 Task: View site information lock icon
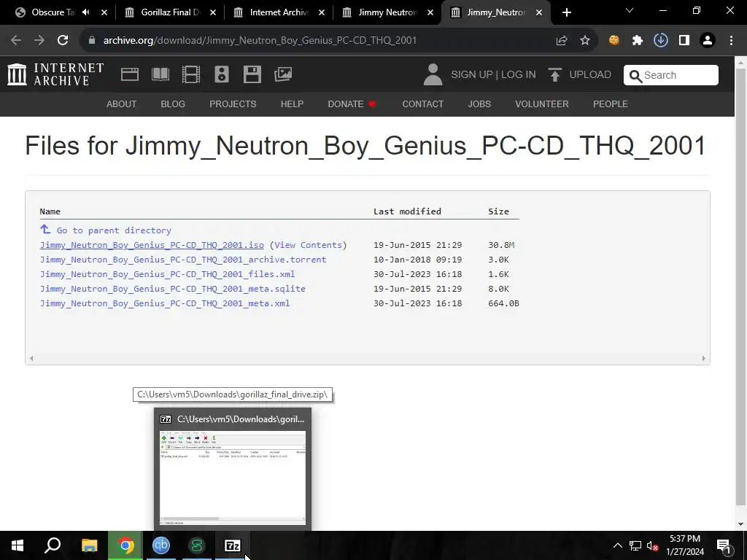tap(92, 41)
